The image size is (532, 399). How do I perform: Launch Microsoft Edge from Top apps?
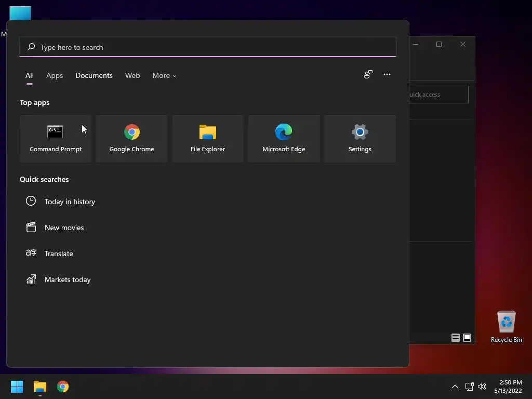(x=284, y=139)
